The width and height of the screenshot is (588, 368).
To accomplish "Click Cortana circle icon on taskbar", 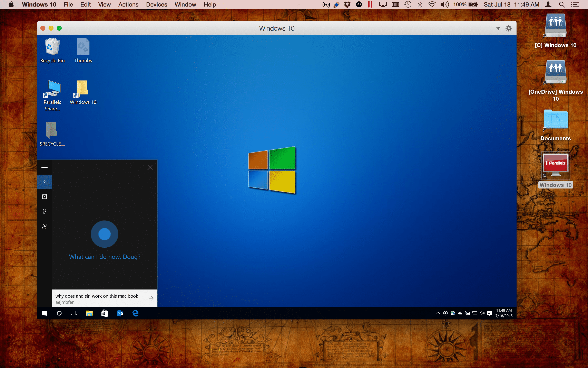I will pos(59,313).
